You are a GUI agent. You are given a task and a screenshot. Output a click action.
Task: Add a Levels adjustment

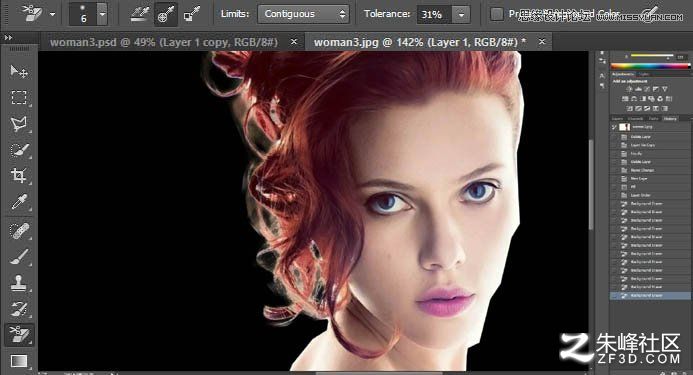[x=638, y=89]
